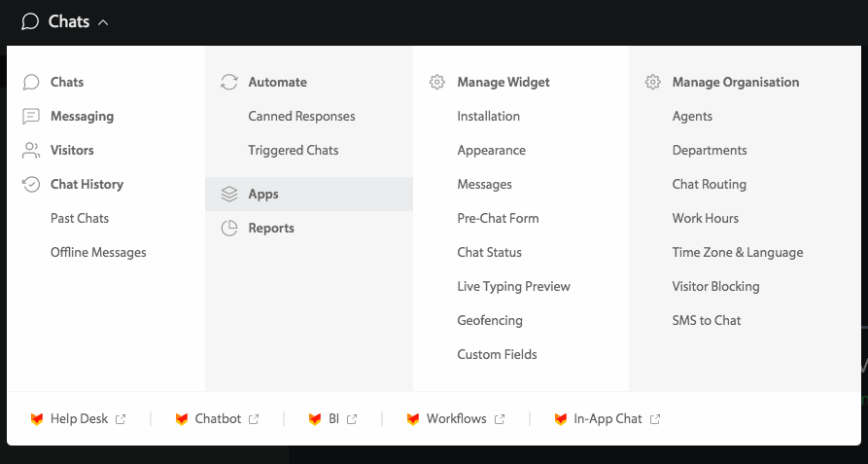Launch the Chatbot product link
This screenshot has width=868, height=464.
[218, 419]
